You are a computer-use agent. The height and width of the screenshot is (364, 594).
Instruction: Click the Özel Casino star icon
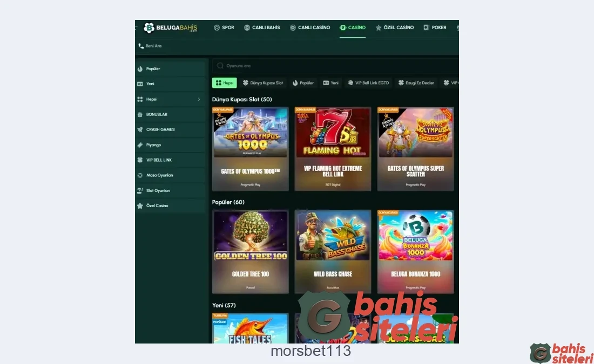pos(141,205)
